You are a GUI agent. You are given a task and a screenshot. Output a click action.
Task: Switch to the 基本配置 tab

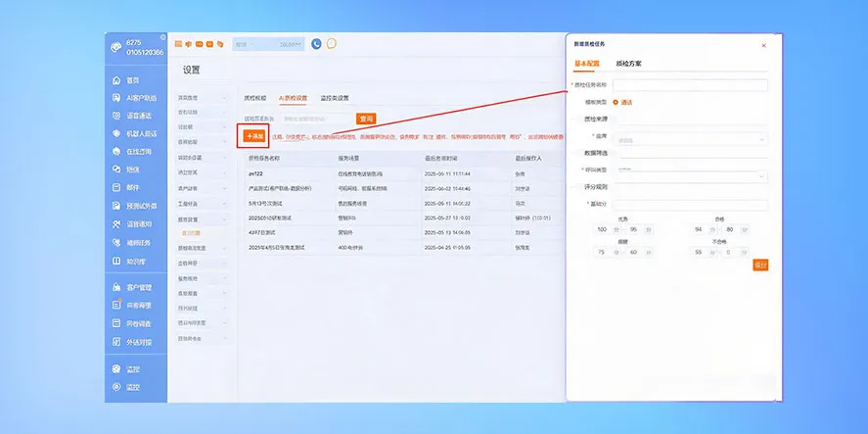click(586, 64)
